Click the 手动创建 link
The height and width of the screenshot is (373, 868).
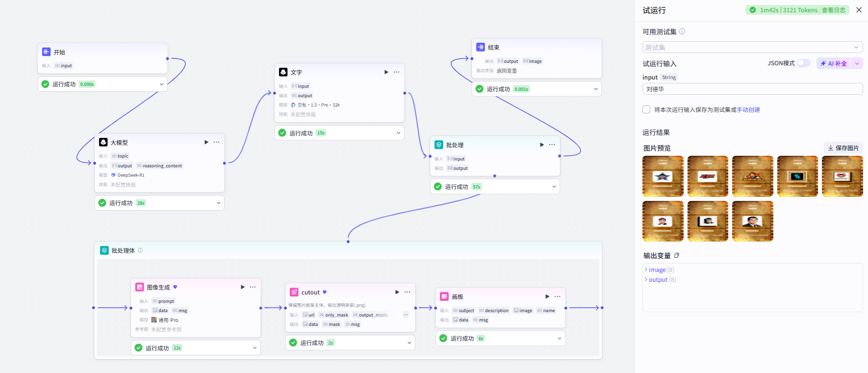(748, 110)
